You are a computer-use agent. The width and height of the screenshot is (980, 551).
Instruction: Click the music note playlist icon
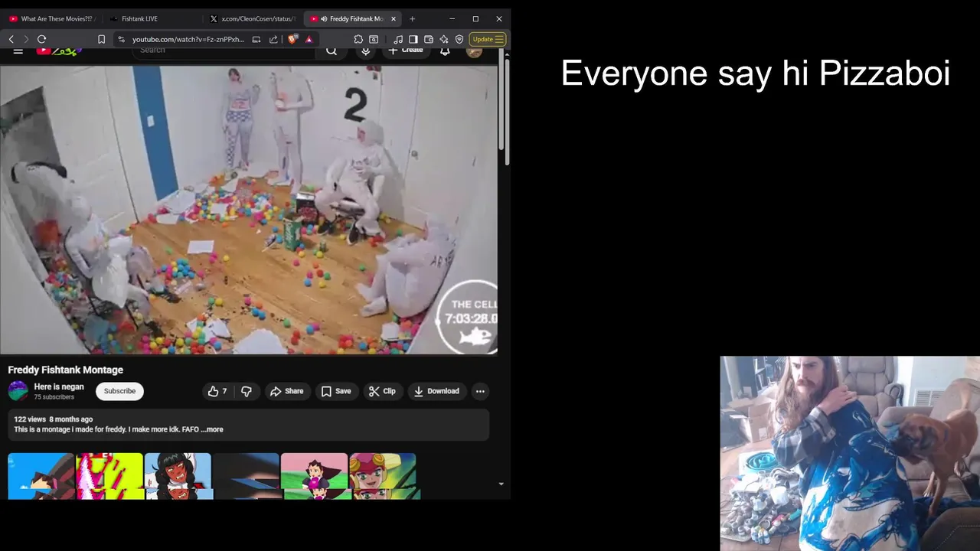pyautogui.click(x=398, y=39)
